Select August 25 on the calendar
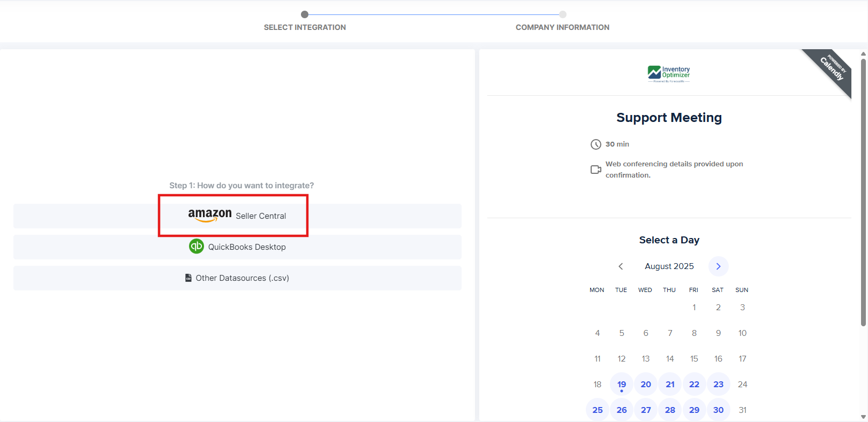The width and height of the screenshot is (868, 422). point(598,410)
